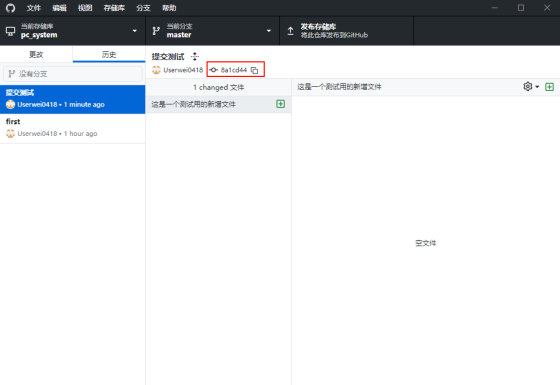
Task: Click the computer icon beside pc_system
Action: pyautogui.click(x=10, y=31)
